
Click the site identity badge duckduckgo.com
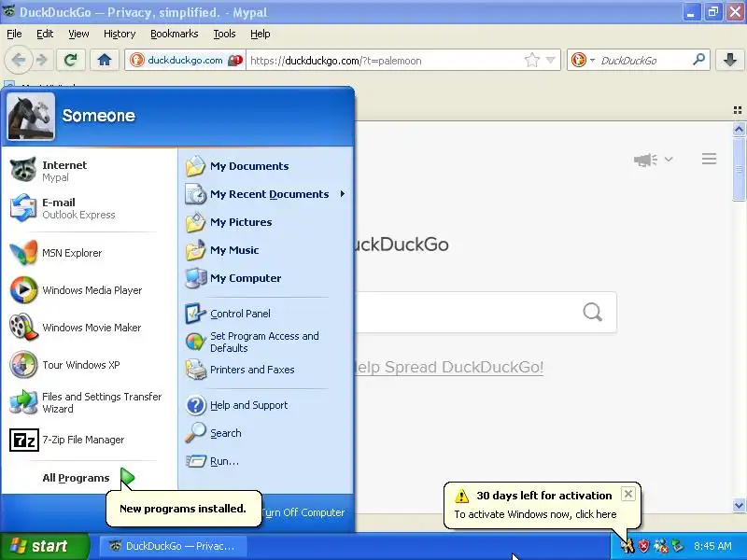click(x=186, y=61)
